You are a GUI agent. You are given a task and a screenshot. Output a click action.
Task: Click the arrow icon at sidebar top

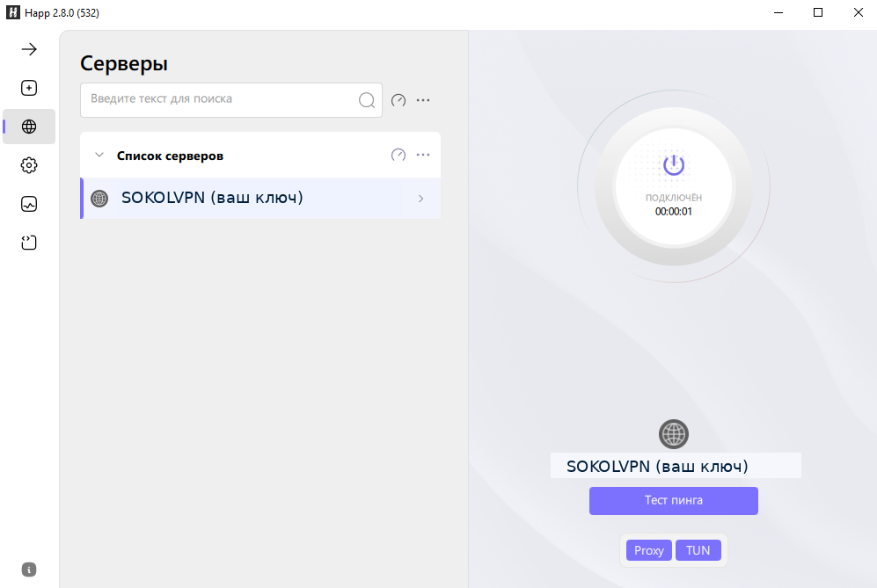28,48
